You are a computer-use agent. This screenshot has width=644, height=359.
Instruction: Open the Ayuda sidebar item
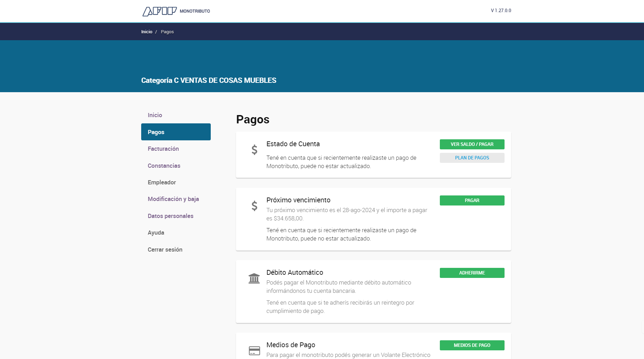point(156,233)
